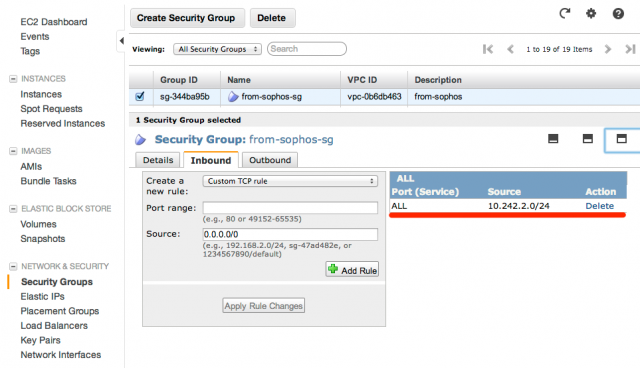Collapse the NETWORK & SECURITY section
This screenshot has width=640, height=368.
point(13,266)
